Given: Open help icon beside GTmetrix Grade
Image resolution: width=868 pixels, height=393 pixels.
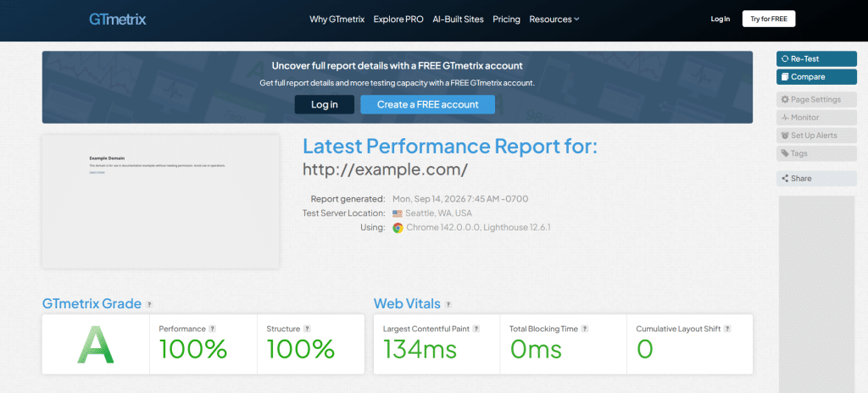Looking at the screenshot, I should [x=149, y=304].
